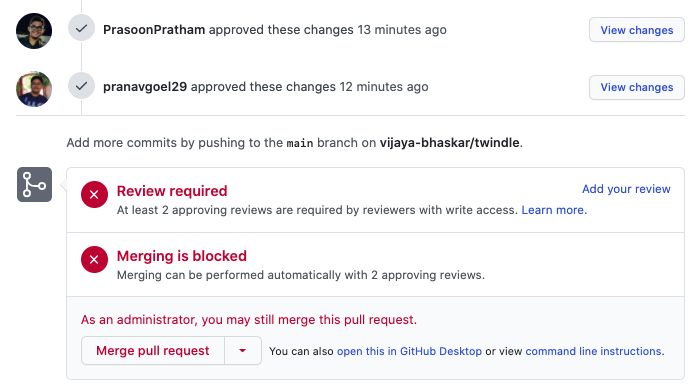Image resolution: width=699 pixels, height=388 pixels.
Task: Open the Learn more link about required reviews
Action: 554,210
